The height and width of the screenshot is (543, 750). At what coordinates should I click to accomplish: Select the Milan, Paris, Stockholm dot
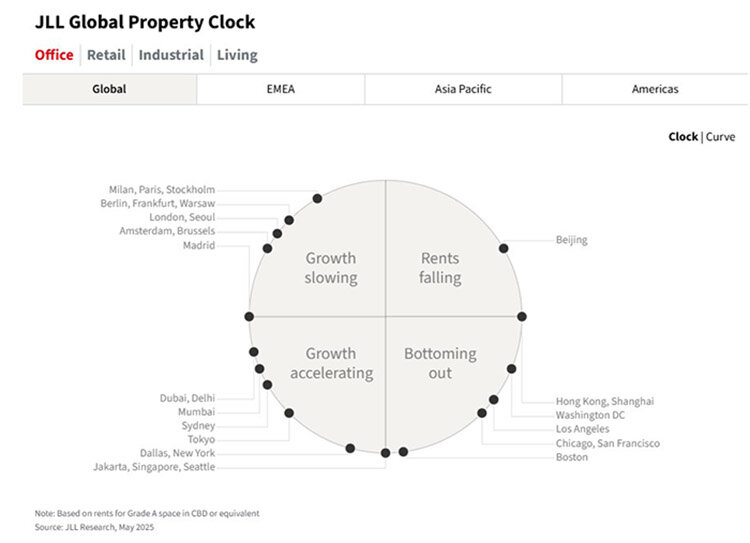point(317,199)
